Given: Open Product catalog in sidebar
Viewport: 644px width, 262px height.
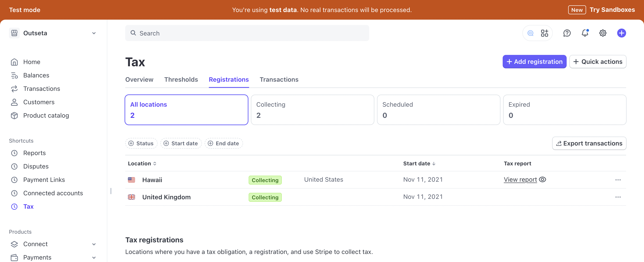Looking at the screenshot, I should [46, 116].
